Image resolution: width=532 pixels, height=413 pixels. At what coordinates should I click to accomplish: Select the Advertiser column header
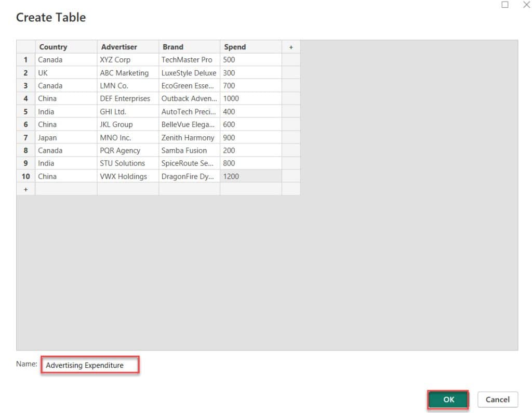(128, 47)
